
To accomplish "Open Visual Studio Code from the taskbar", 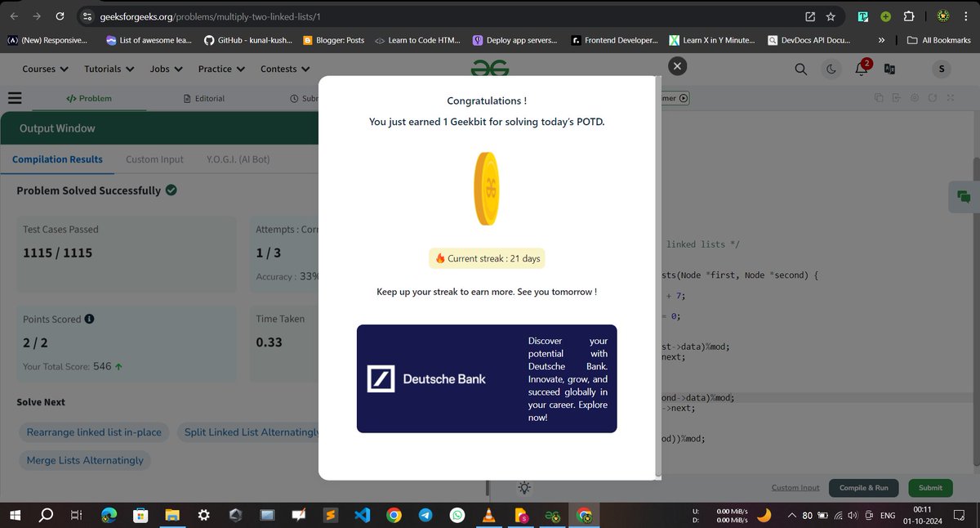I will coord(362,515).
